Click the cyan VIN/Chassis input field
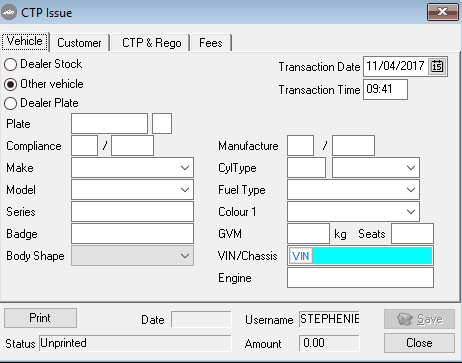The image size is (462, 363). [372, 256]
